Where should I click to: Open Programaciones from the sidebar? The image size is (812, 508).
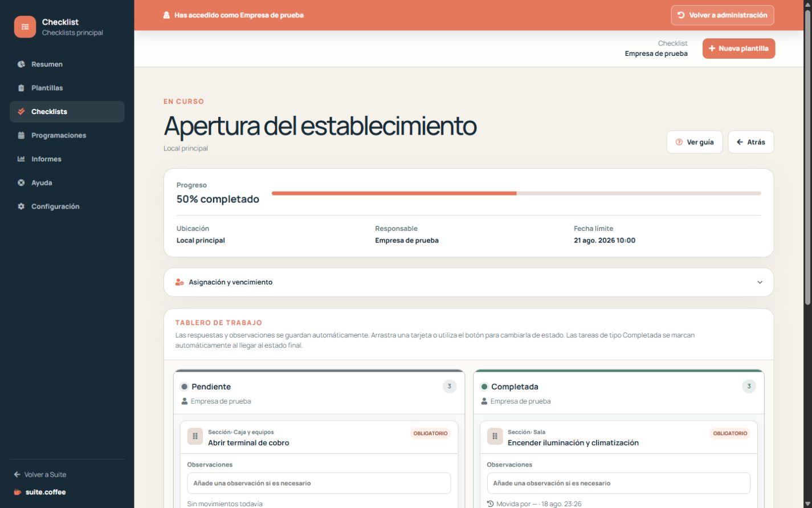click(x=67, y=135)
